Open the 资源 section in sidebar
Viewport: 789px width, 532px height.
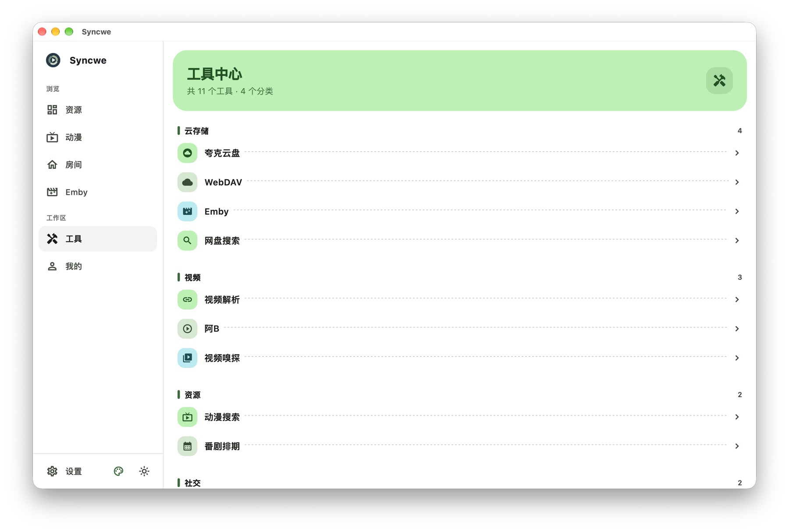point(97,110)
